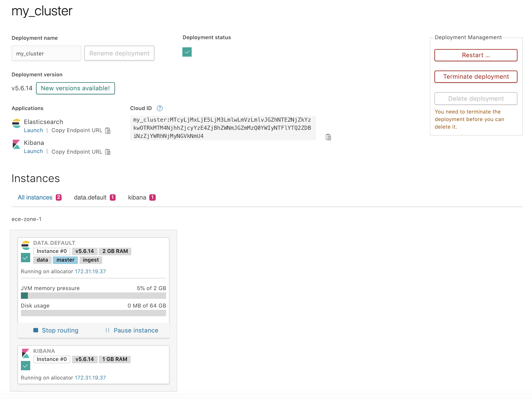The height and width of the screenshot is (399, 532).
Task: Click the terminate-before-delete warning text
Action: [470, 119]
